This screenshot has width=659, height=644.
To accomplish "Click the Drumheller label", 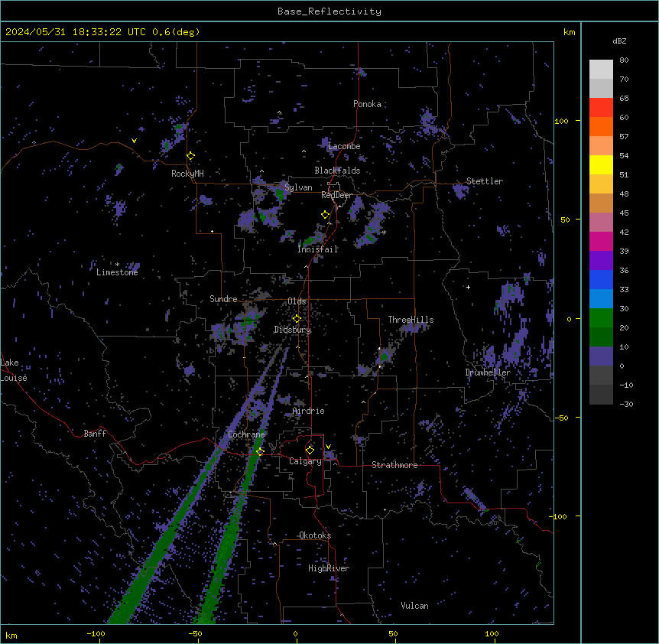I will (x=488, y=372).
